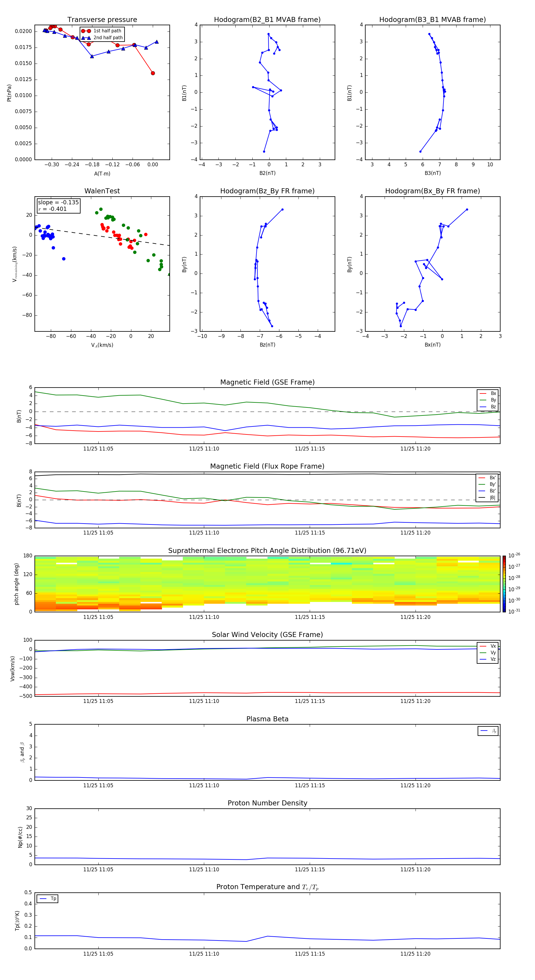Select the 'Tp' Proton Temperature legend entry

[x=48, y=899]
